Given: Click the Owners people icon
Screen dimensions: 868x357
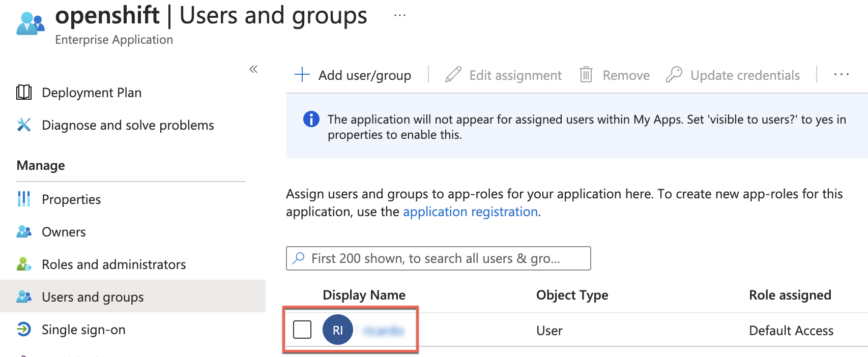Looking at the screenshot, I should (24, 232).
